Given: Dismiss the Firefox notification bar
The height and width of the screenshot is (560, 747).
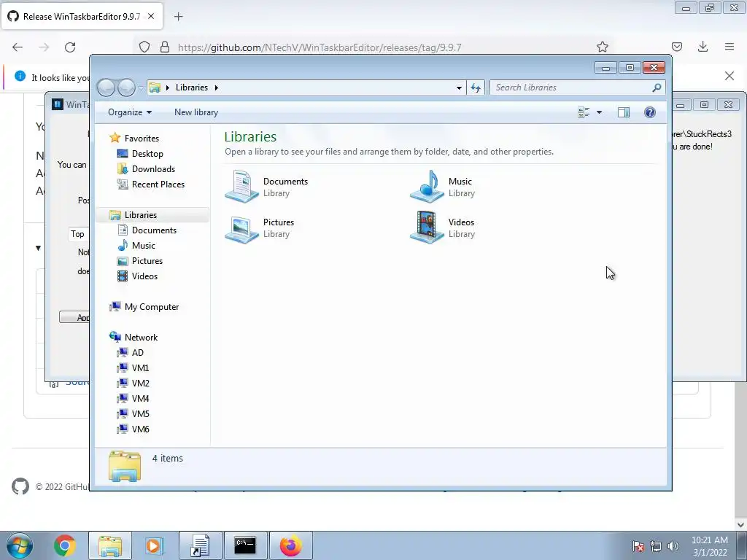Looking at the screenshot, I should 729,76.
